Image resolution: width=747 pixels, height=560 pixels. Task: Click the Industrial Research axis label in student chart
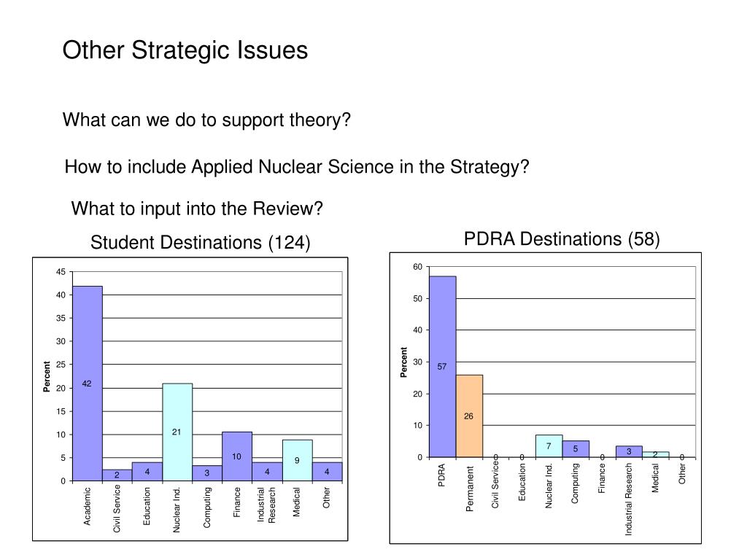(x=266, y=505)
